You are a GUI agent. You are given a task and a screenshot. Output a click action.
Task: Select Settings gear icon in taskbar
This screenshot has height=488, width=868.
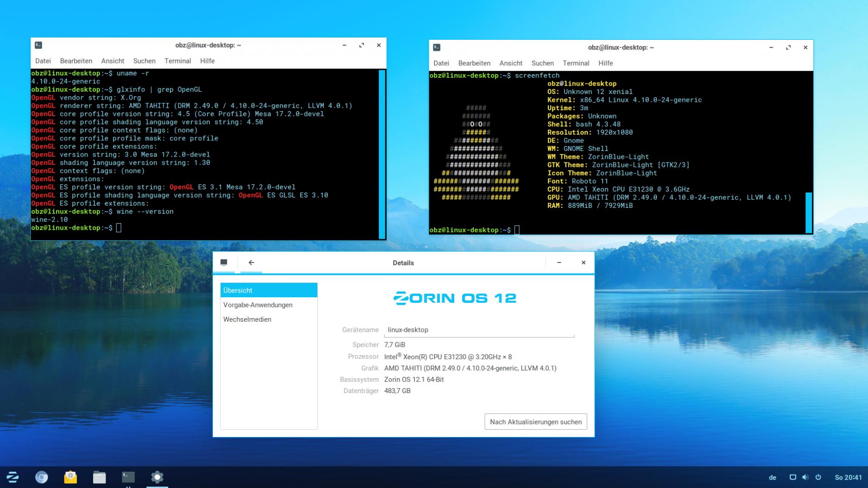pos(157,477)
